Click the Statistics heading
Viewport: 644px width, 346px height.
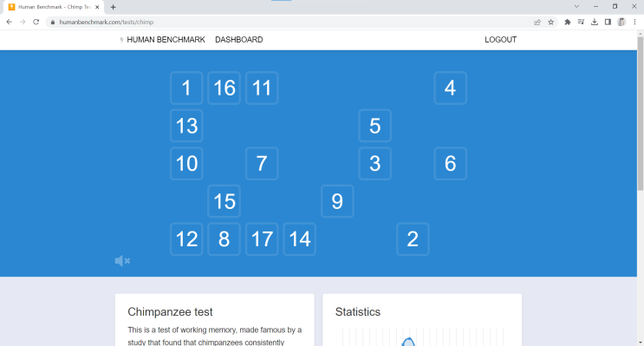coord(358,312)
